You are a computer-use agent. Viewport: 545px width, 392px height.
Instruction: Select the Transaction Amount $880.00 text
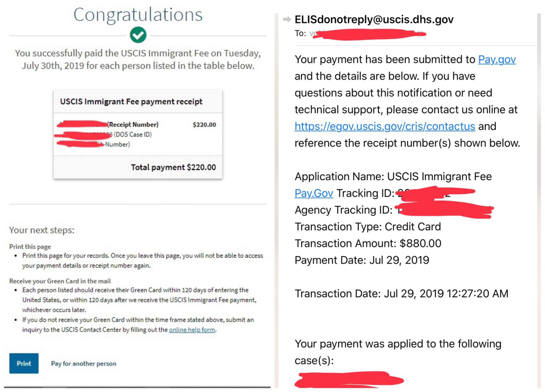(x=368, y=243)
